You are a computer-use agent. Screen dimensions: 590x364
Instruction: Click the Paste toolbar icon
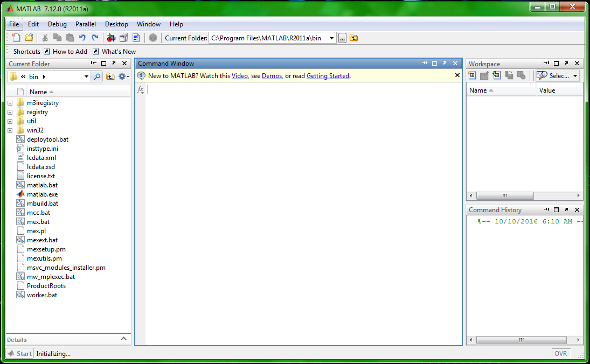click(x=70, y=38)
